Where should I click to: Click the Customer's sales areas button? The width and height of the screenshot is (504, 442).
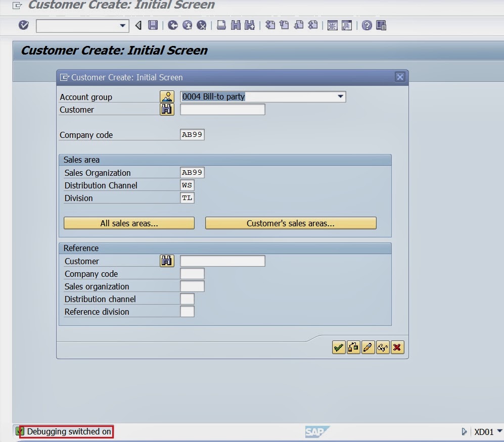coord(291,223)
